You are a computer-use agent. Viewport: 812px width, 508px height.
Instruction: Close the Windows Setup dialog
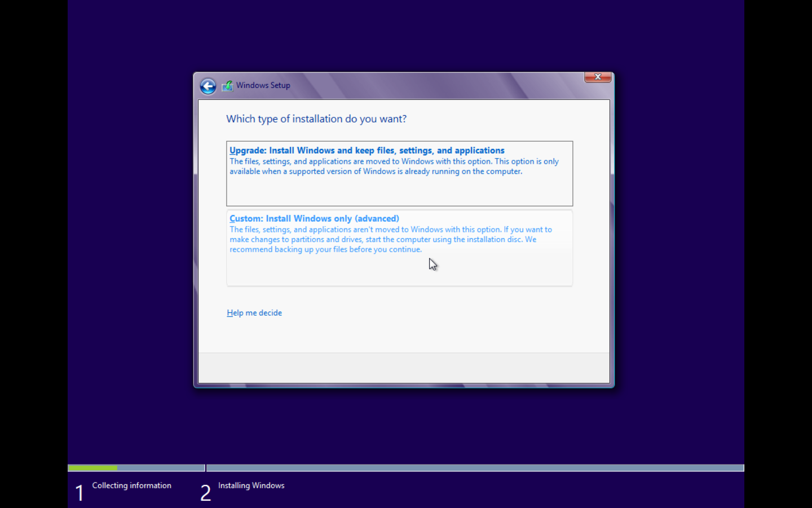point(598,77)
